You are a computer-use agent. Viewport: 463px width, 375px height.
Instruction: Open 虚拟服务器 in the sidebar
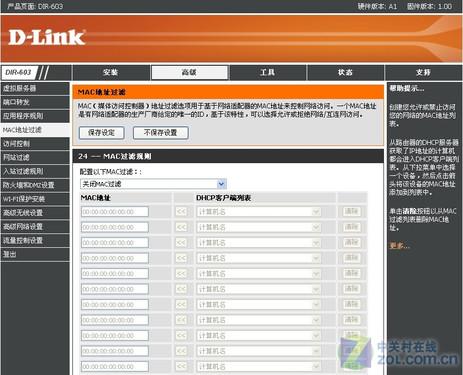(35, 88)
